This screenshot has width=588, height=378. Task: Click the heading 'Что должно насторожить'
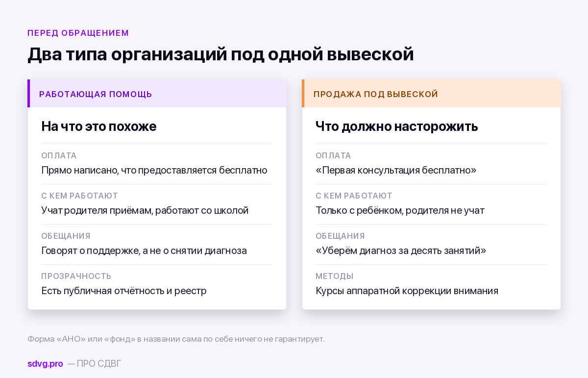[x=397, y=126]
